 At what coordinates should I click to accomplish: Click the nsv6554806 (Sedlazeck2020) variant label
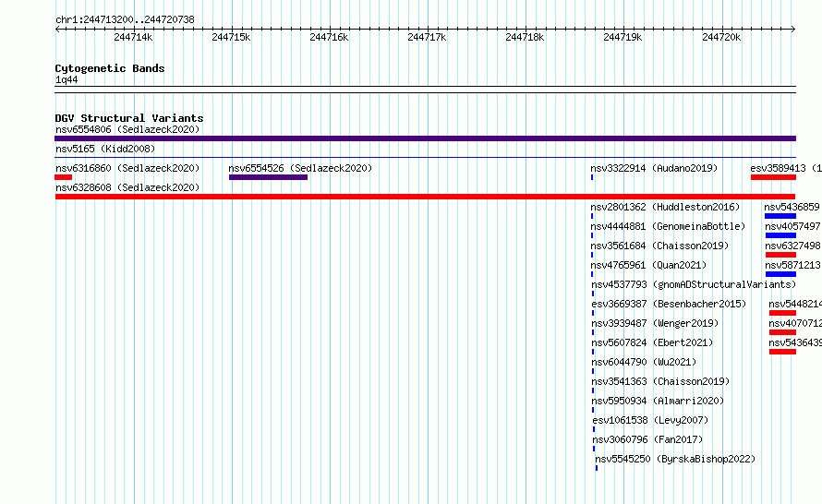(127, 129)
